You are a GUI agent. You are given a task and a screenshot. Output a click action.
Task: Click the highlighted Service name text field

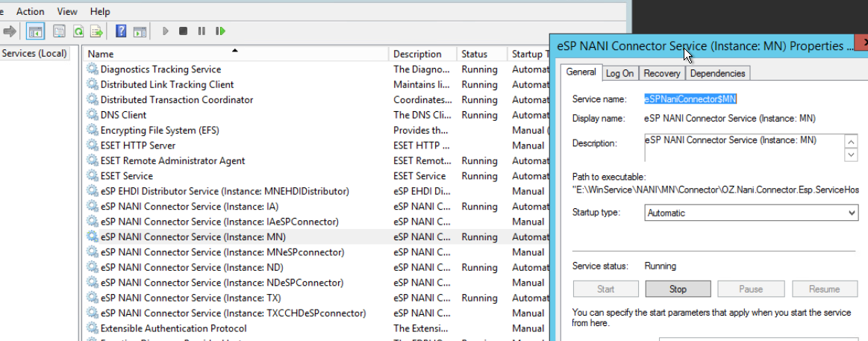click(691, 98)
